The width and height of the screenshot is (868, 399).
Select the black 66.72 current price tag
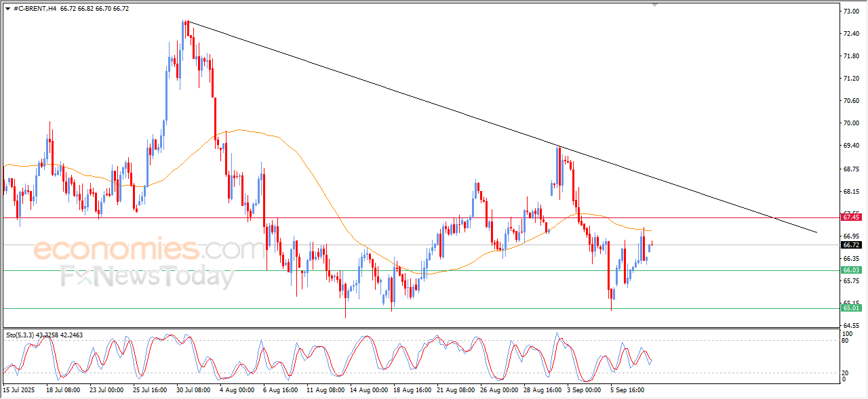pos(851,245)
